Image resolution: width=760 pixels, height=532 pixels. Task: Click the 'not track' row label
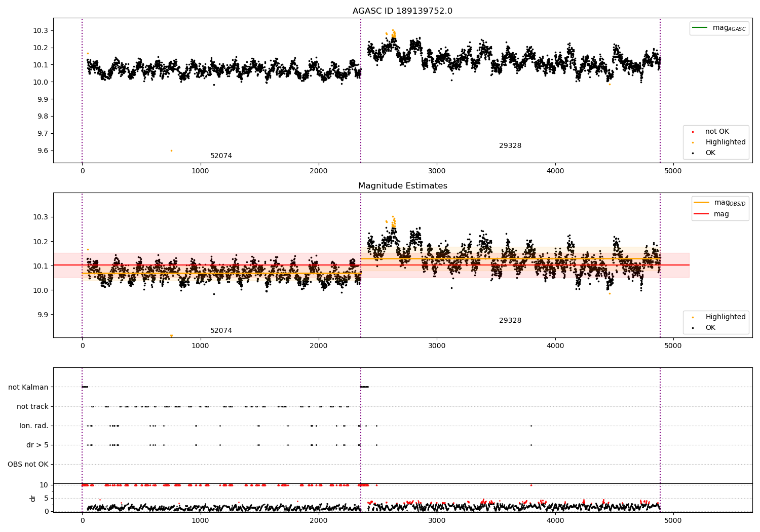click(x=32, y=407)
